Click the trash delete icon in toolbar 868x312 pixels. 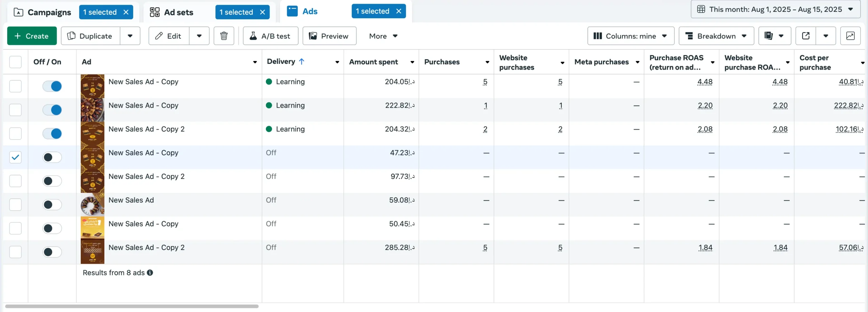point(224,36)
